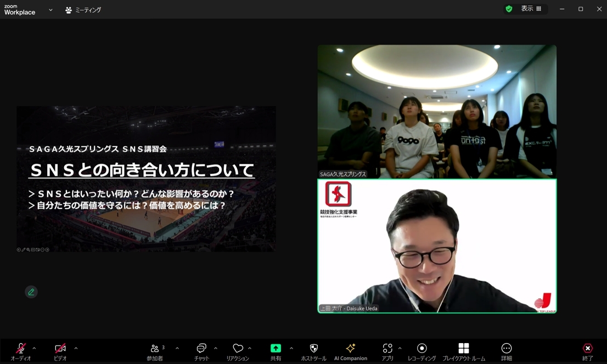The image size is (607, 364).
Task: Click the green annotation pencil icon
Action: [x=31, y=292]
